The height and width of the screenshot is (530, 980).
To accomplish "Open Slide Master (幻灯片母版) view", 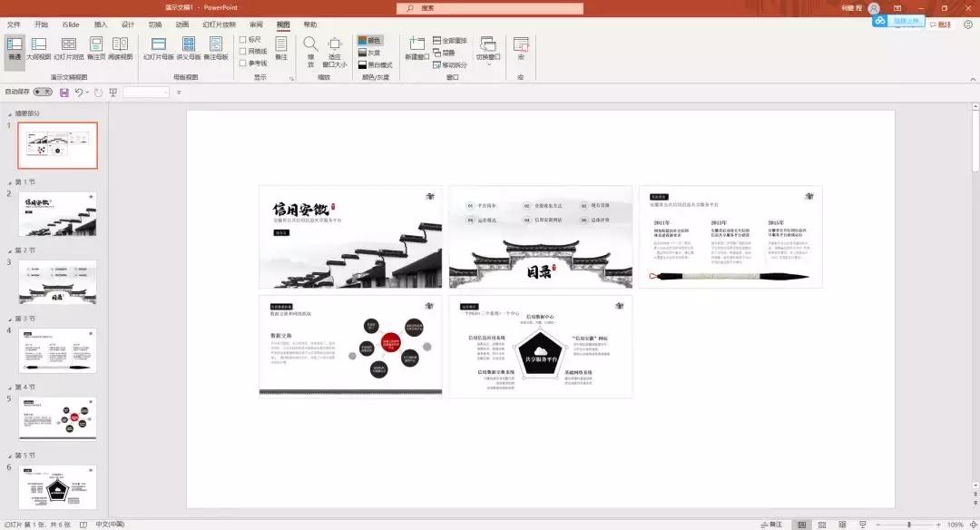I will pyautogui.click(x=159, y=49).
